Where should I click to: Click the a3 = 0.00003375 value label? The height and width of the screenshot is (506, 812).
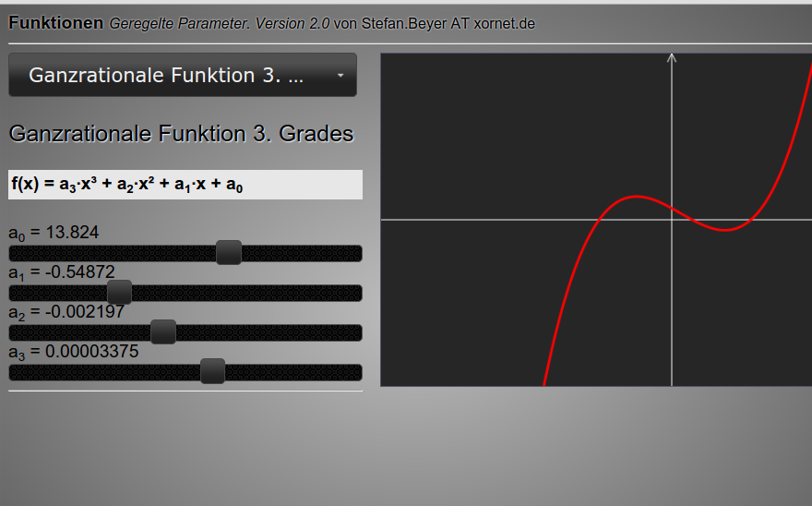pyautogui.click(x=74, y=352)
